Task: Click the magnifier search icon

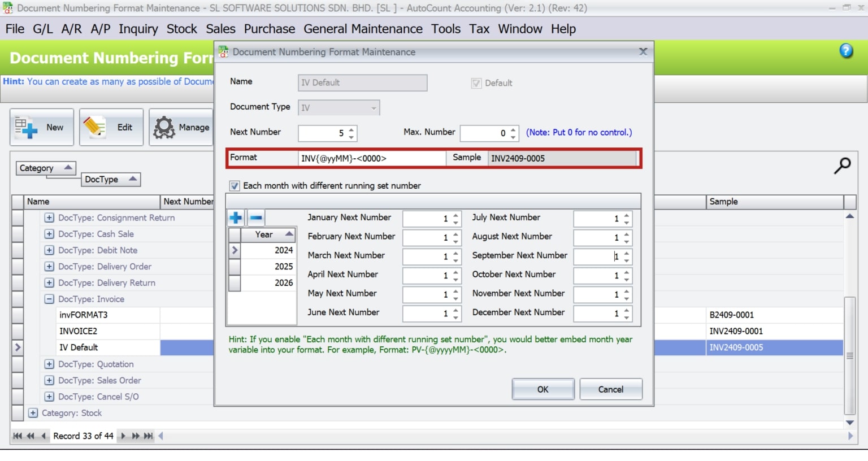Action: (843, 166)
